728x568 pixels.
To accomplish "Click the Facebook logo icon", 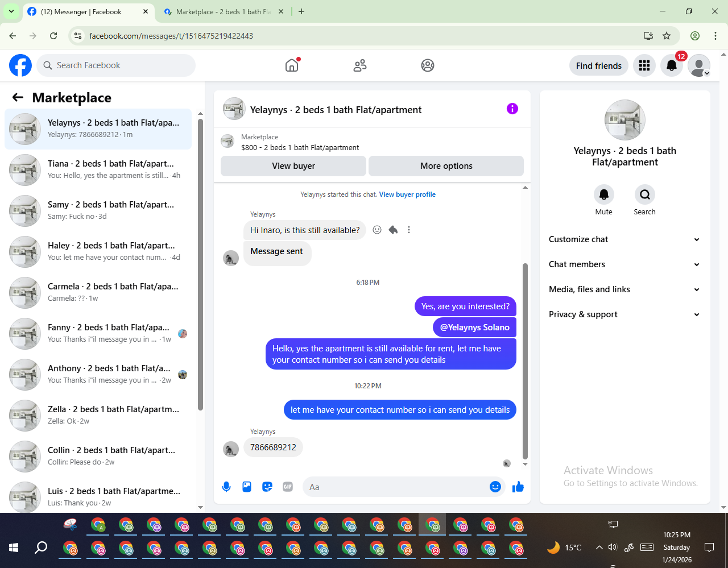I will tap(20, 65).
